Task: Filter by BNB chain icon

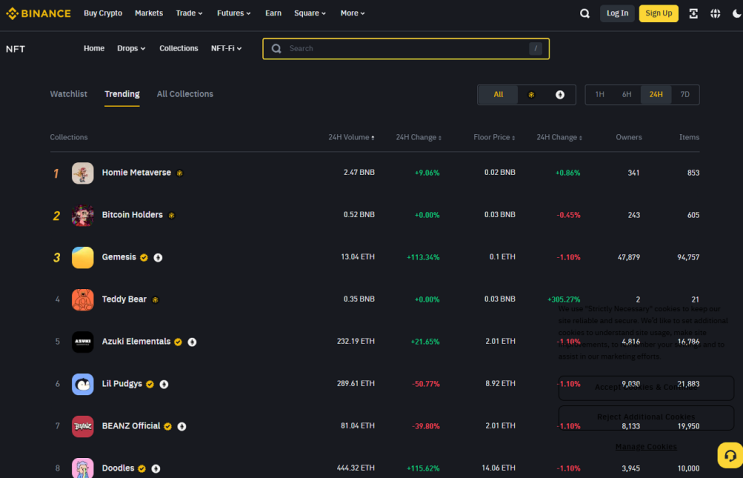Action: click(x=531, y=95)
